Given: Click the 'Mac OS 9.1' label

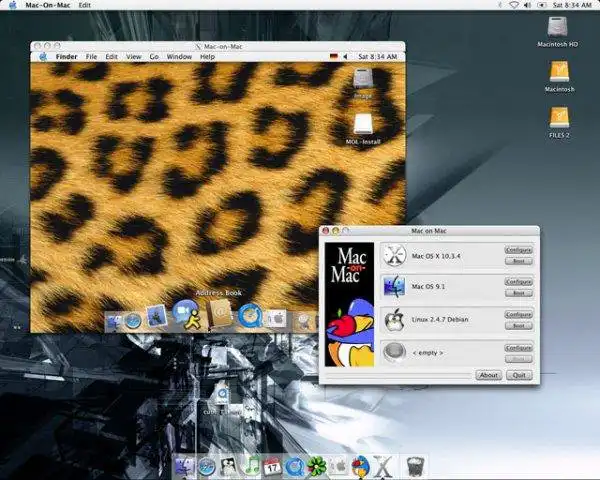Looking at the screenshot, I should click(428, 286).
